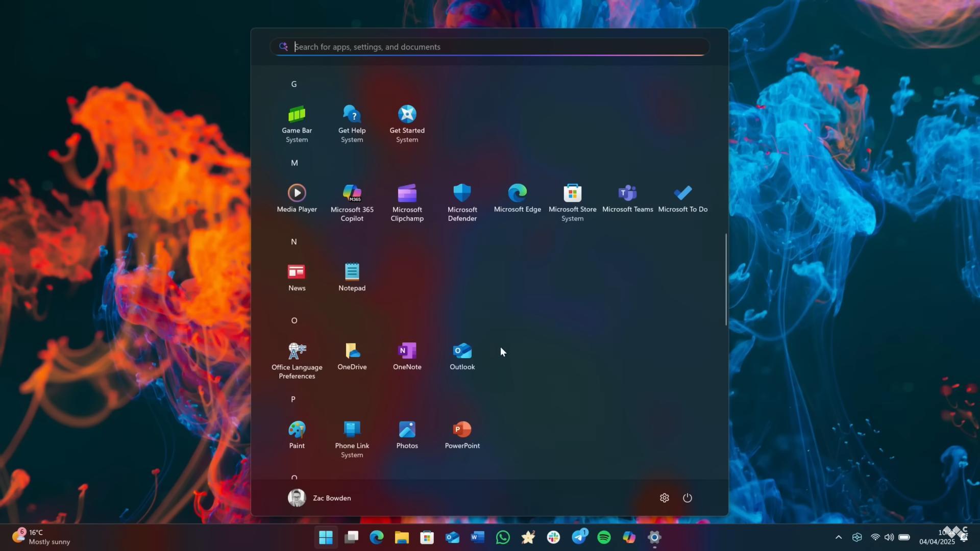Click the Windows Start button on taskbar
Image resolution: width=980 pixels, height=551 pixels.
pyautogui.click(x=326, y=537)
